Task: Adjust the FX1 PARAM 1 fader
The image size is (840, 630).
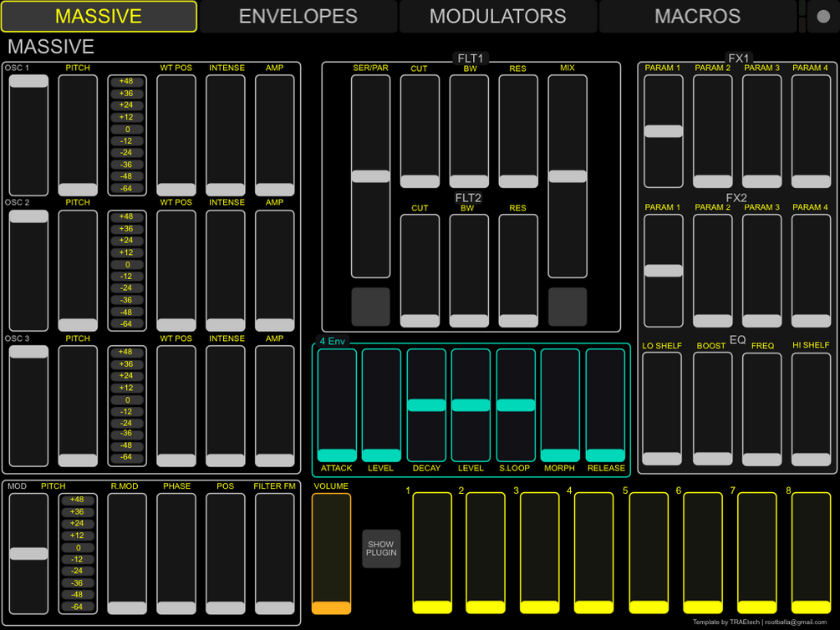Action: click(x=663, y=131)
